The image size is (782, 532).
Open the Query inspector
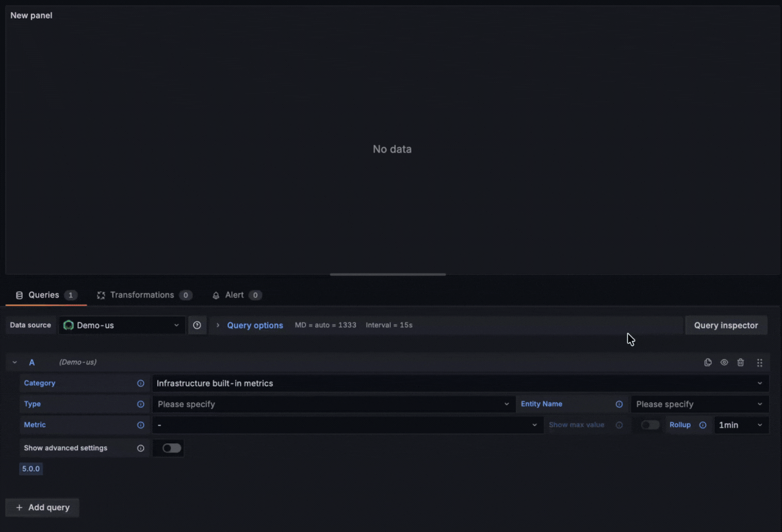(x=726, y=325)
